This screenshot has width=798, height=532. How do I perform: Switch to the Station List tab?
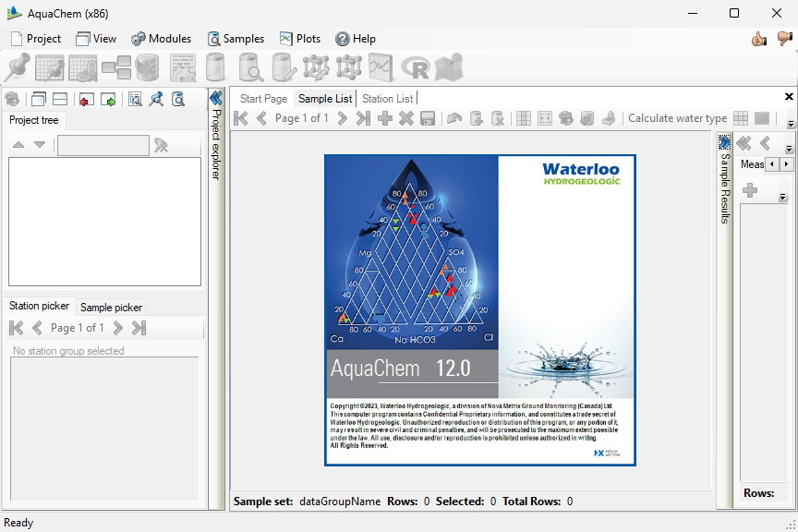387,99
